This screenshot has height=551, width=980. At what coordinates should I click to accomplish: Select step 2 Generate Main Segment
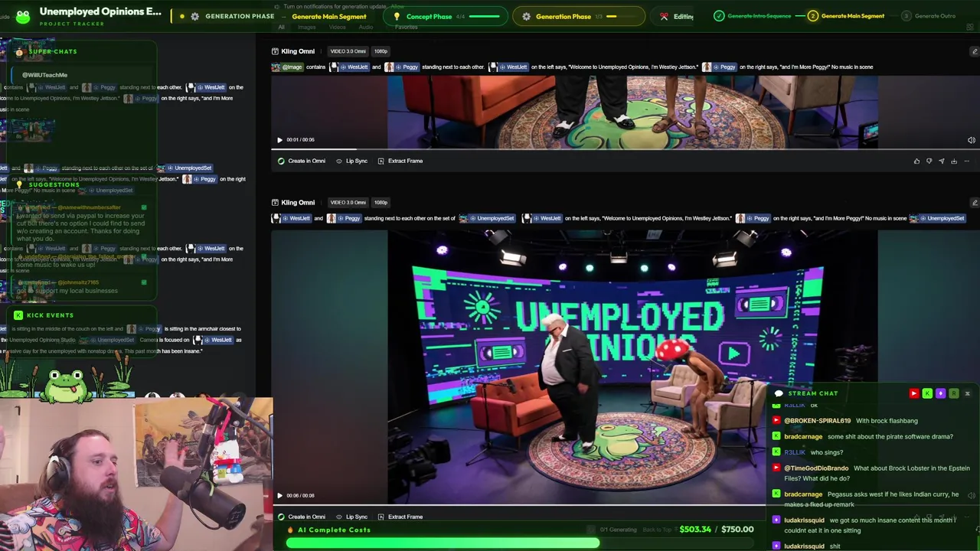(846, 16)
